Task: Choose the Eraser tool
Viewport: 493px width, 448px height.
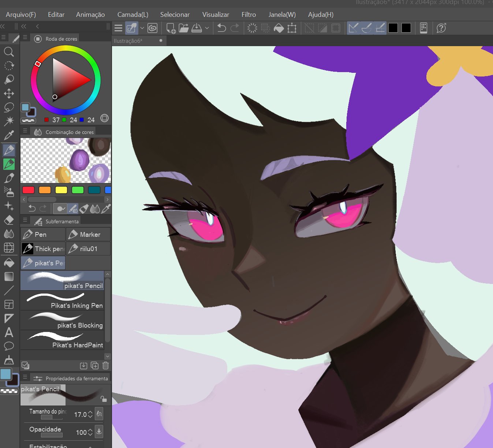Action: (x=9, y=220)
